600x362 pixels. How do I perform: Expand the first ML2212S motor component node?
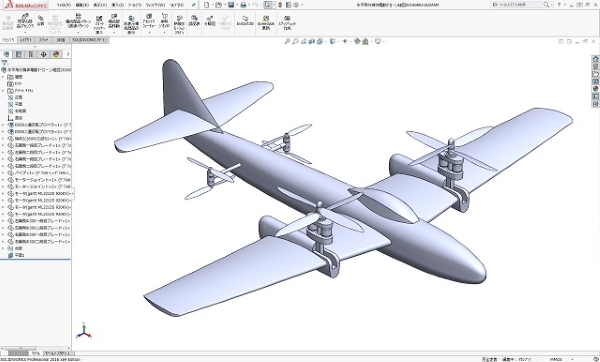[x=3, y=194]
